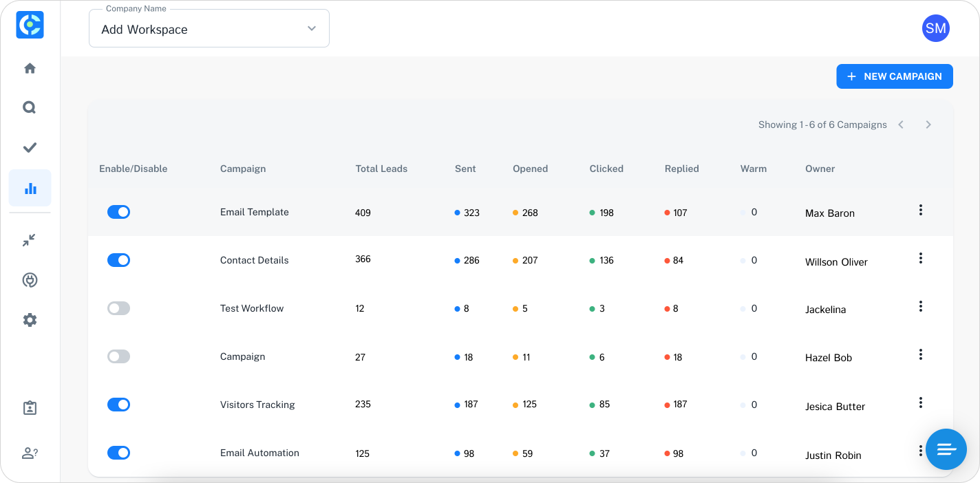Viewport: 980px width, 483px height.
Task: Turn off the Visitors Tracking toggle
Action: [118, 405]
